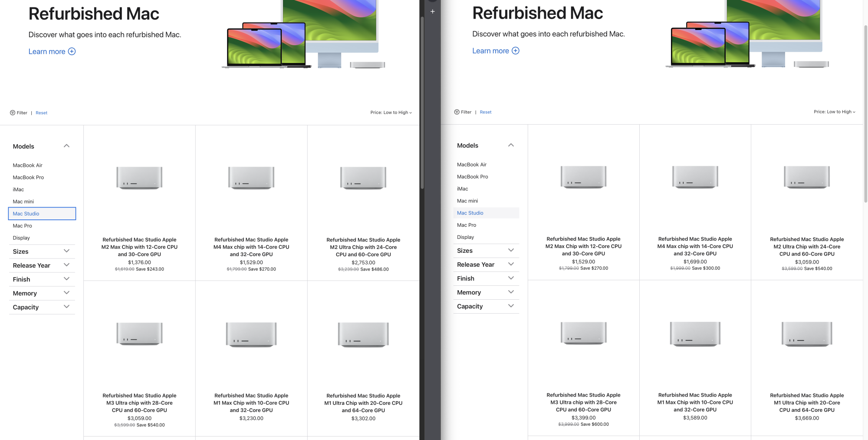Image resolution: width=868 pixels, height=440 pixels.
Task: Collapse the Models section in left window
Action: point(42,146)
